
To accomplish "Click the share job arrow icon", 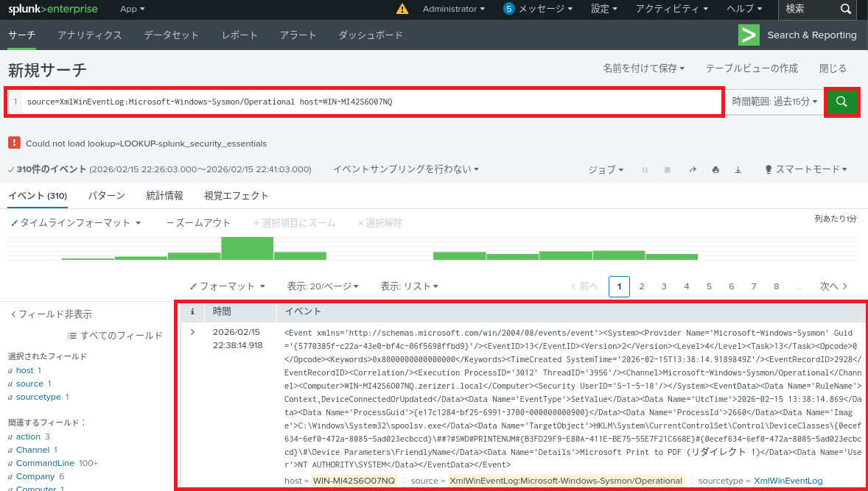I will coord(693,169).
